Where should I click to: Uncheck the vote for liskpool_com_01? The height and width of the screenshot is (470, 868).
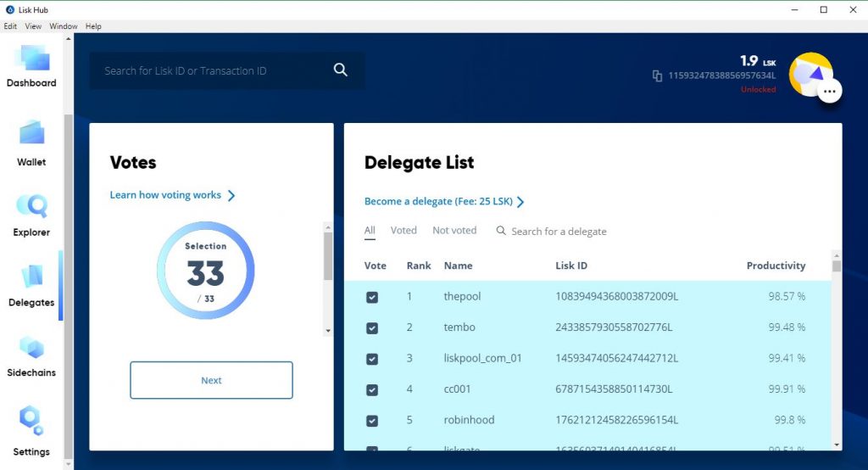(x=372, y=359)
